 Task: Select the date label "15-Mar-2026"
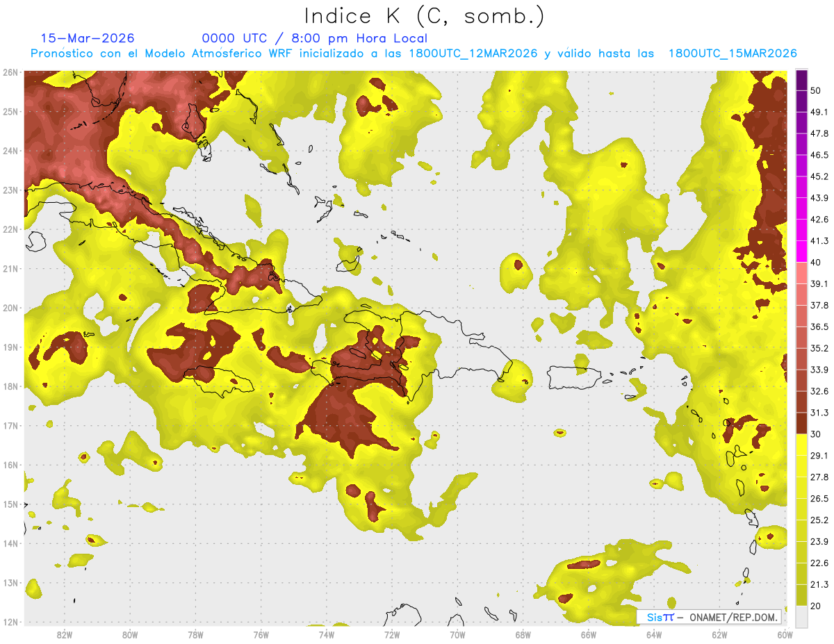tap(88, 39)
